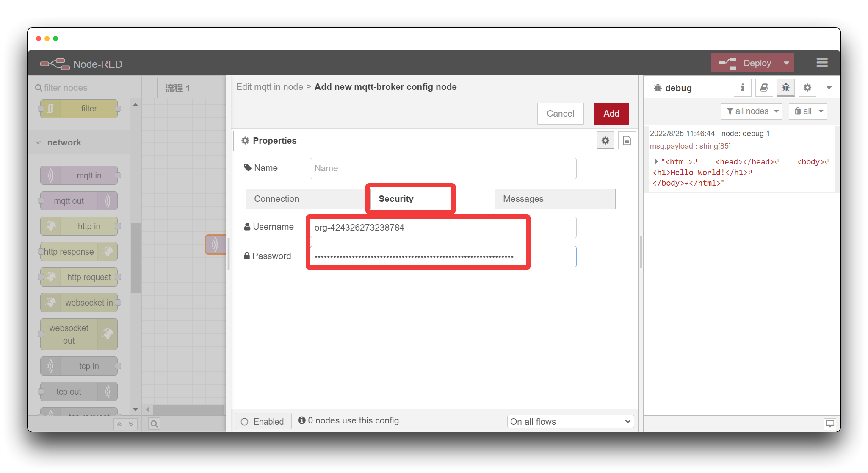Switch to the Messages tab
The width and height of the screenshot is (868, 473).
555,199
